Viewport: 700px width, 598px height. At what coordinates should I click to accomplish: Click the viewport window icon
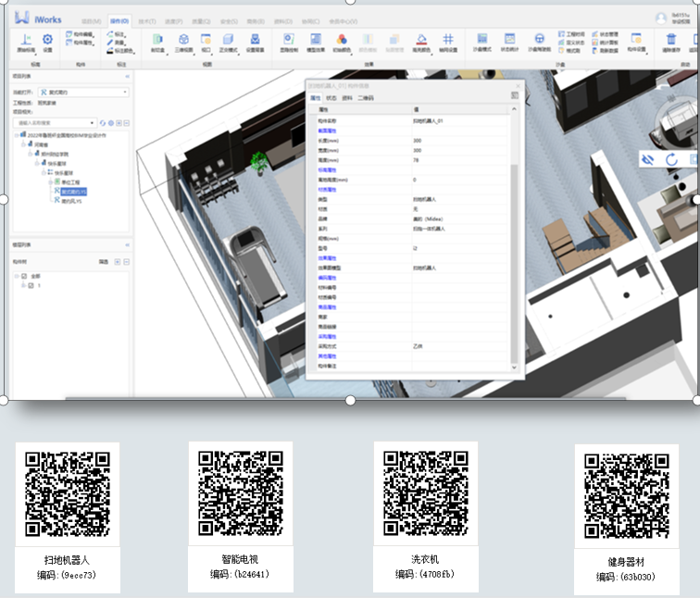[206, 39]
